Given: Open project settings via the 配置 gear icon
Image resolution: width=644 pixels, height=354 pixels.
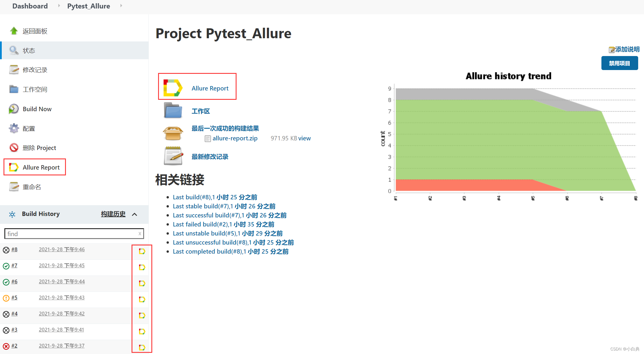Looking at the screenshot, I should coord(14,128).
